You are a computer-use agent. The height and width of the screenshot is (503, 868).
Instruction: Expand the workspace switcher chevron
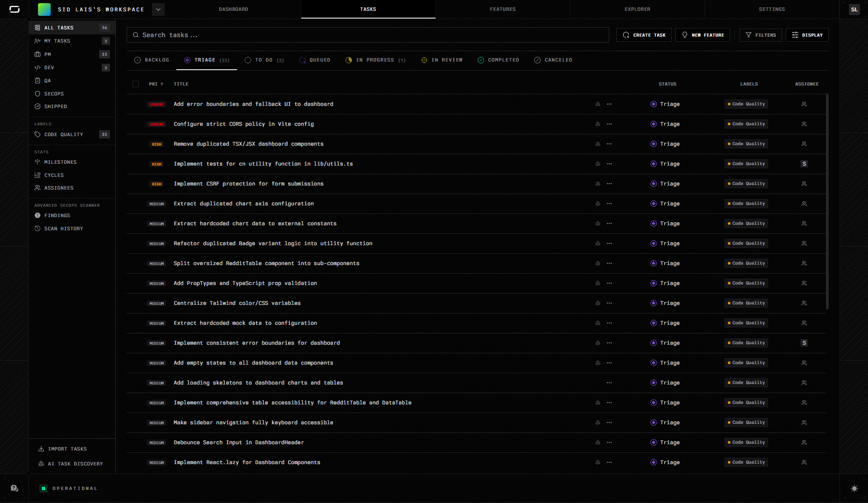click(158, 9)
